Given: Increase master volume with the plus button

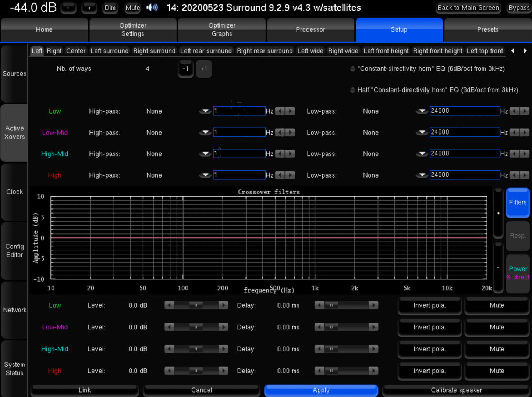Looking at the screenshot, I should point(89,8).
